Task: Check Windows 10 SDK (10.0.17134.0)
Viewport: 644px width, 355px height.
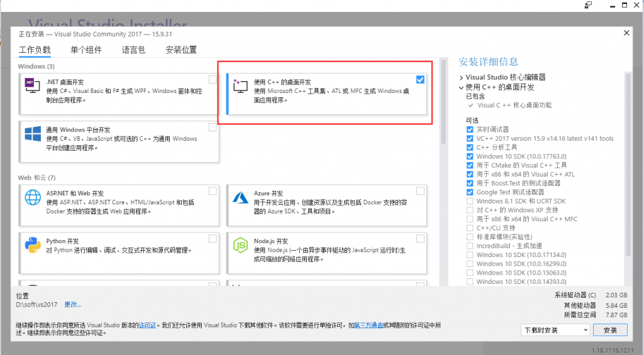Action: (470, 255)
